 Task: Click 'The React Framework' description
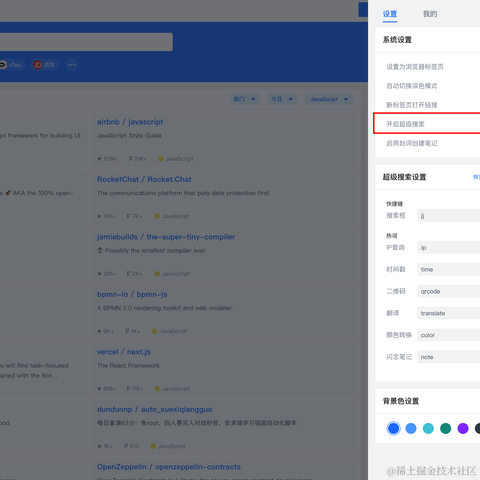[x=128, y=366]
